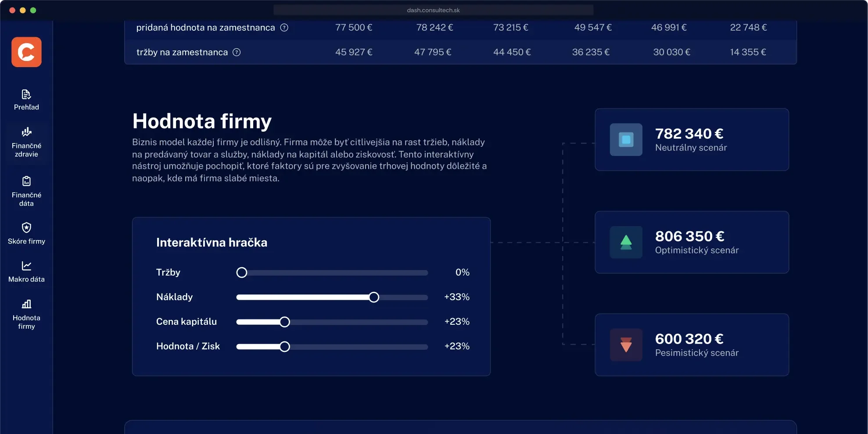Select the Pesimistický scenár card

[692, 345]
